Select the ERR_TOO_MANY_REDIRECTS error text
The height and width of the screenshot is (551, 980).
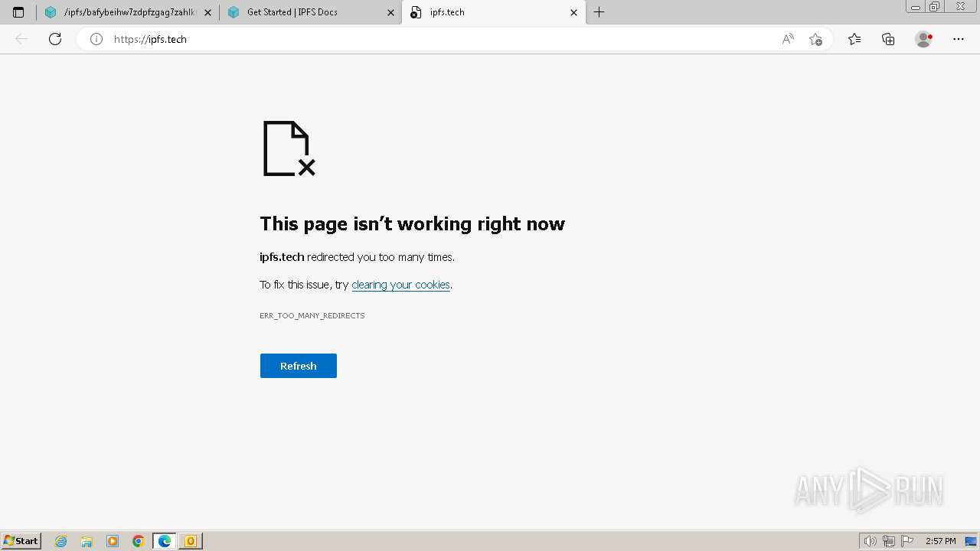[312, 315]
